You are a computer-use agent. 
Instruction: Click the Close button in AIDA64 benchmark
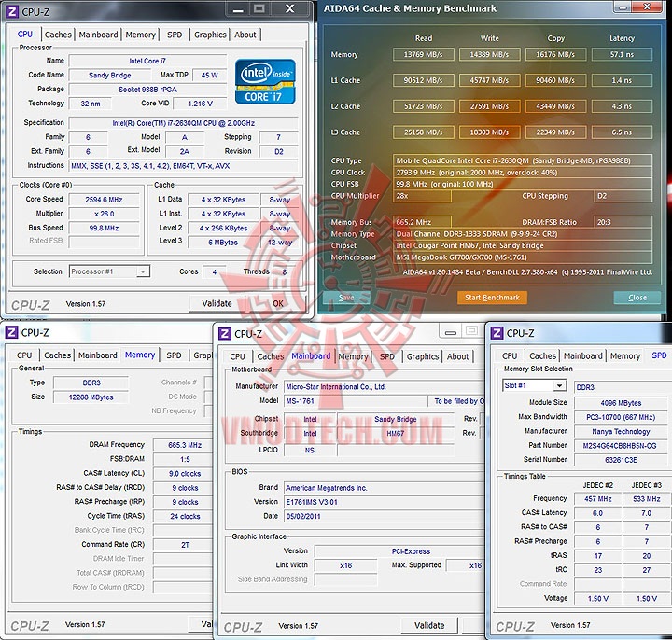[x=637, y=298]
